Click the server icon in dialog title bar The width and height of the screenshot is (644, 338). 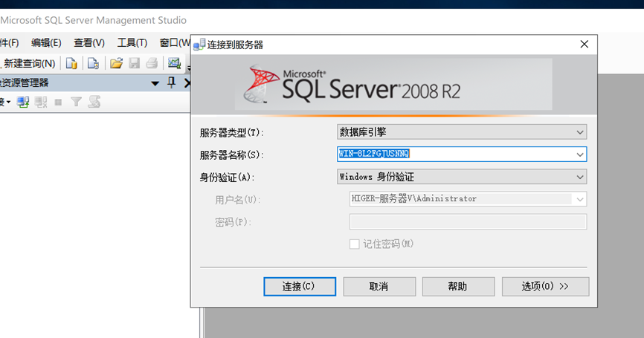pos(199,45)
